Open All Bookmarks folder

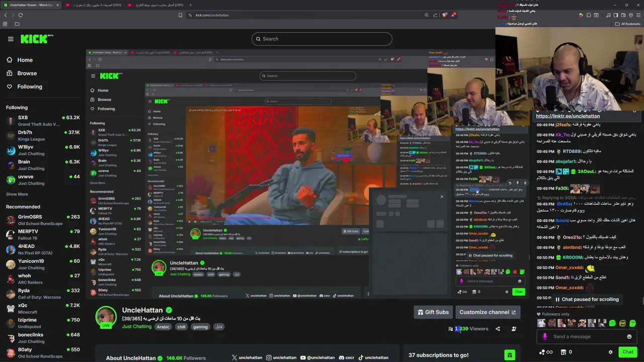coord(628,24)
